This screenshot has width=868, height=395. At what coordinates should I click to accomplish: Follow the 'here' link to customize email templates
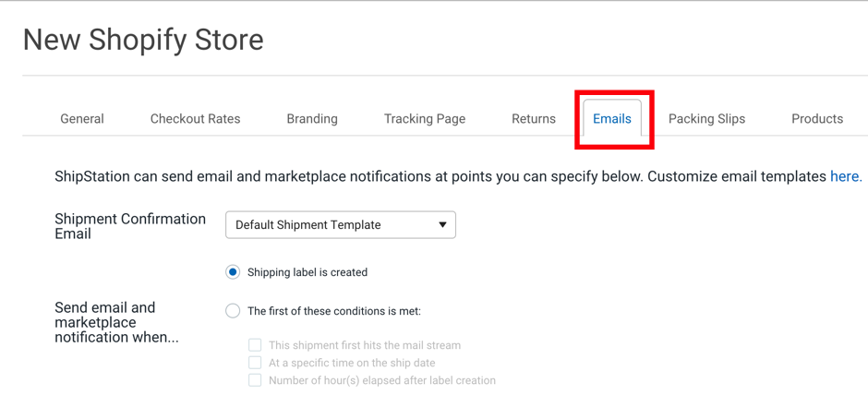click(844, 176)
